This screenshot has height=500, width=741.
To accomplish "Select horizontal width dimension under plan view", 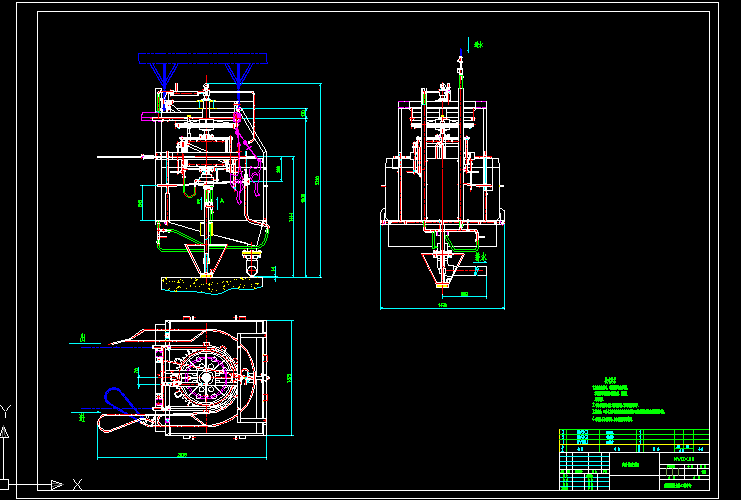I will coord(182,456).
